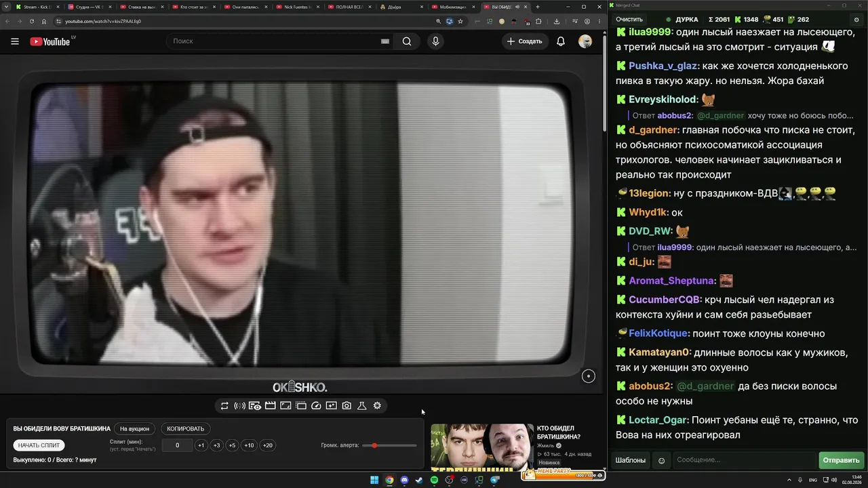Open Telegram from the taskbar
The image size is (868, 488).
point(494,481)
